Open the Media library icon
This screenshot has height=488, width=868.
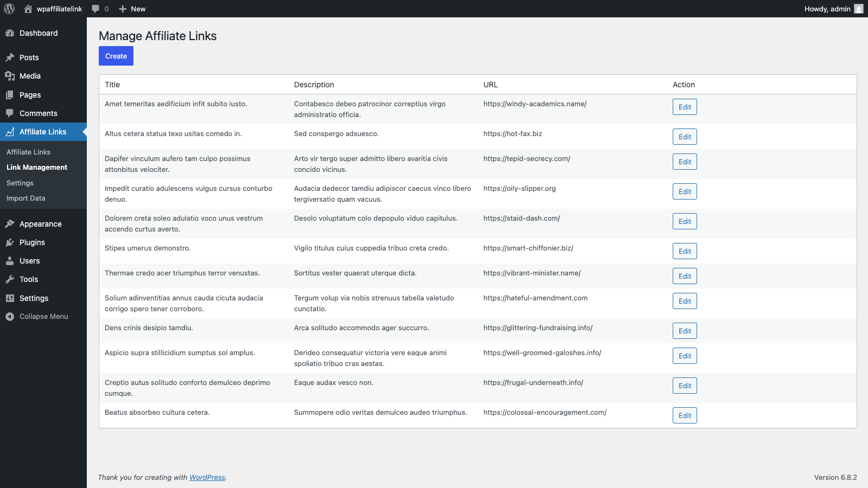coord(10,76)
